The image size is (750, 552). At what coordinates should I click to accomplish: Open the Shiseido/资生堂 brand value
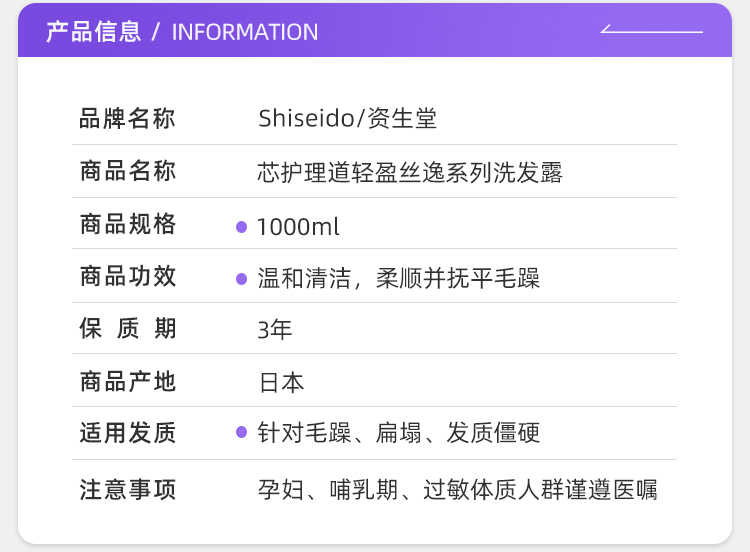[x=347, y=119]
